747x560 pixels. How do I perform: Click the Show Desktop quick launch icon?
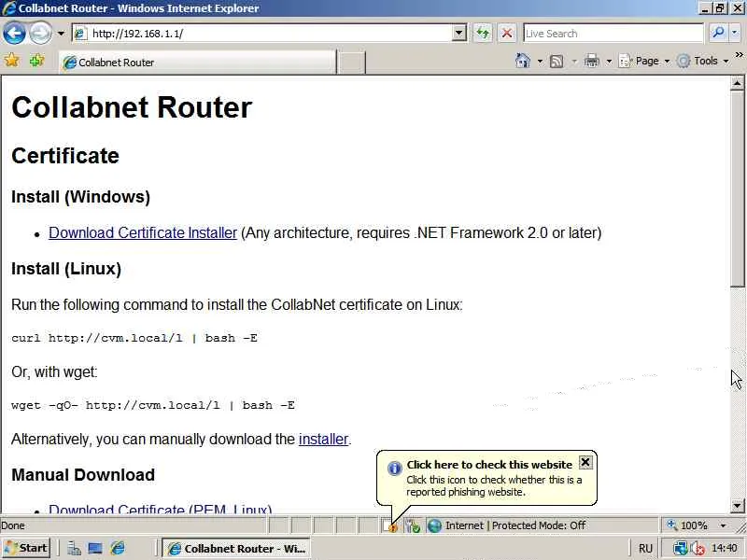tap(95, 549)
